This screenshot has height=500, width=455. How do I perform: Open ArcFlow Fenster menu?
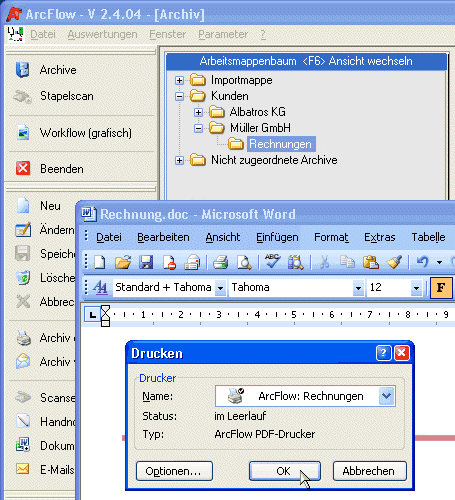(167, 34)
